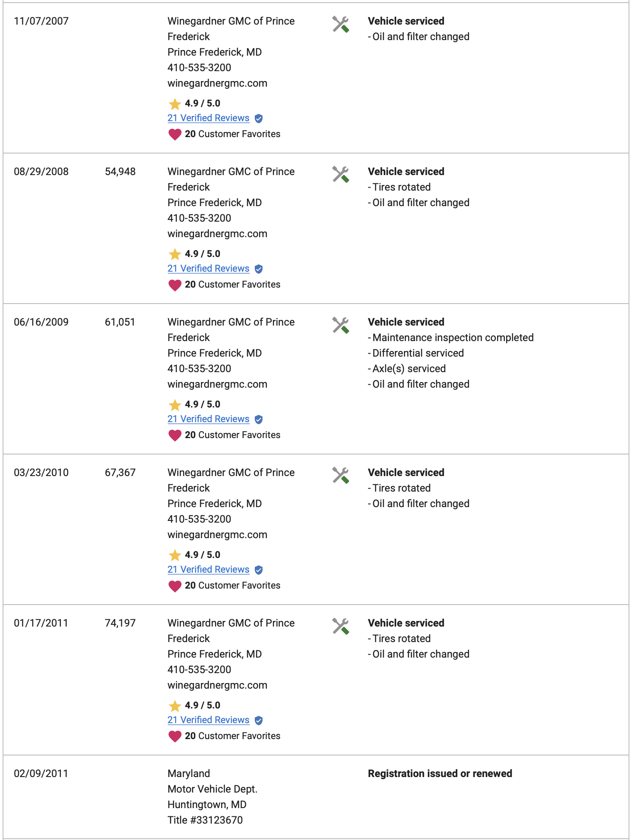Click Title #33123670 text in Maryland entry

coord(205,820)
